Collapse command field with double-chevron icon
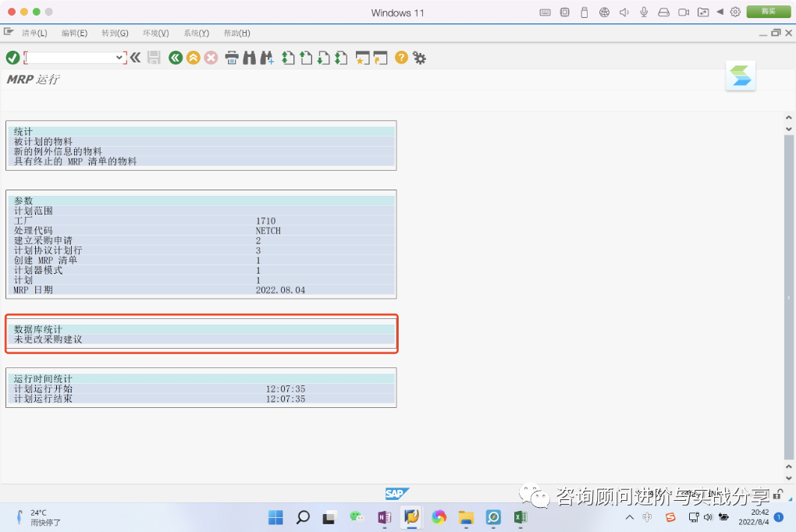Screen dimensions: 796x532 135,58
